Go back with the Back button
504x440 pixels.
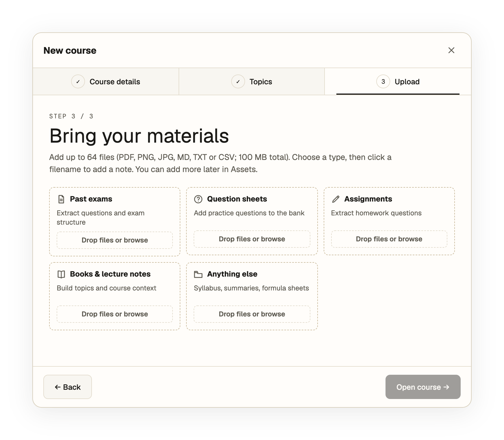(x=68, y=387)
